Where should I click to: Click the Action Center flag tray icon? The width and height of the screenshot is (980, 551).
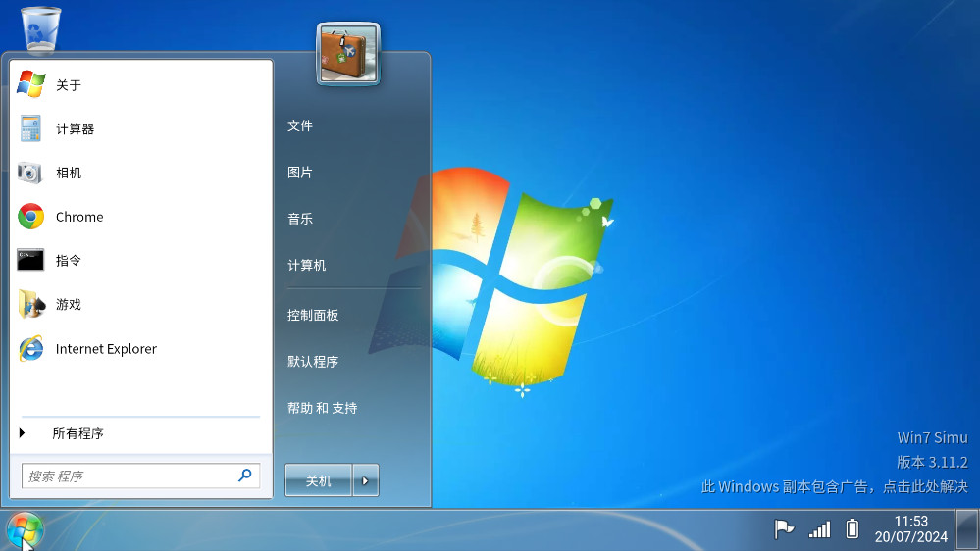pos(784,529)
